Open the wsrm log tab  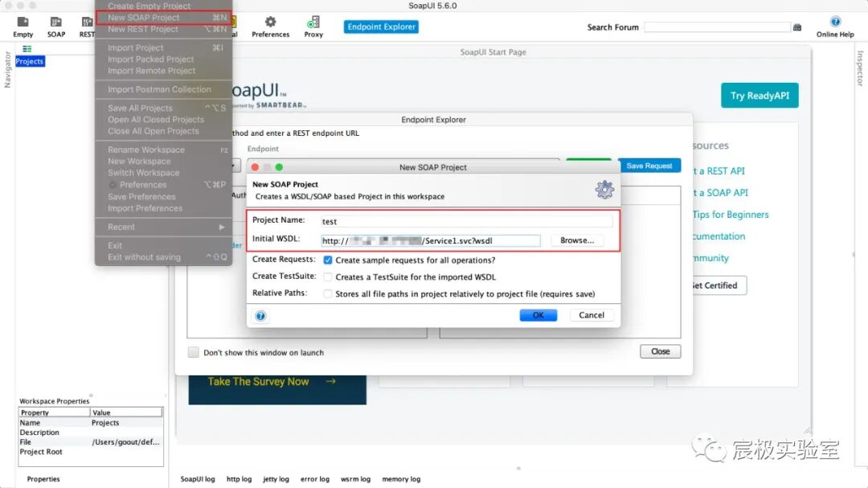355,479
